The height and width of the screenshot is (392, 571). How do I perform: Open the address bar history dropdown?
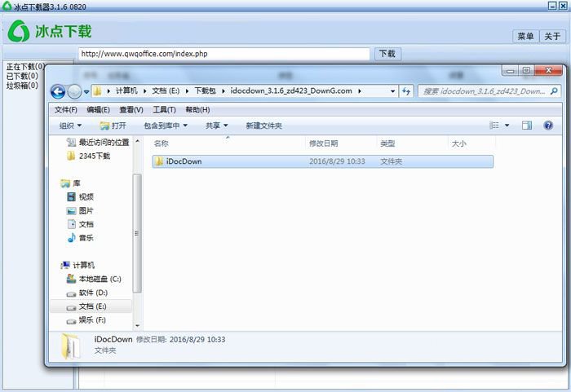point(392,91)
